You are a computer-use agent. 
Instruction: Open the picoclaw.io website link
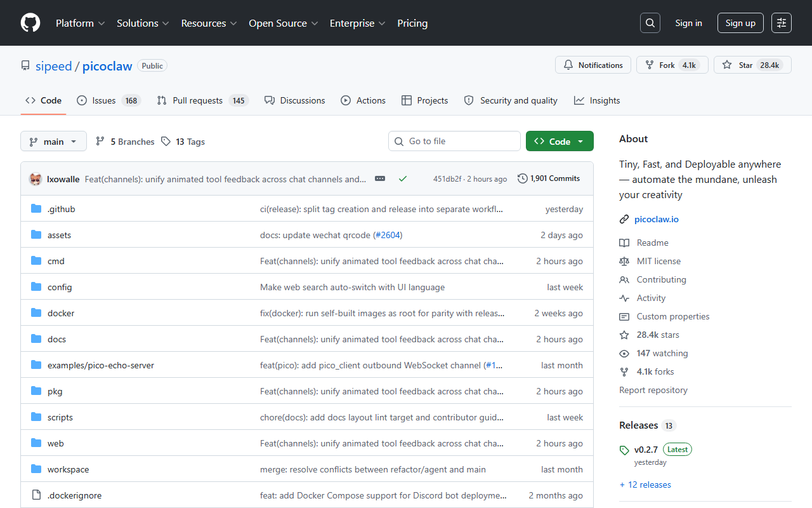(x=657, y=219)
